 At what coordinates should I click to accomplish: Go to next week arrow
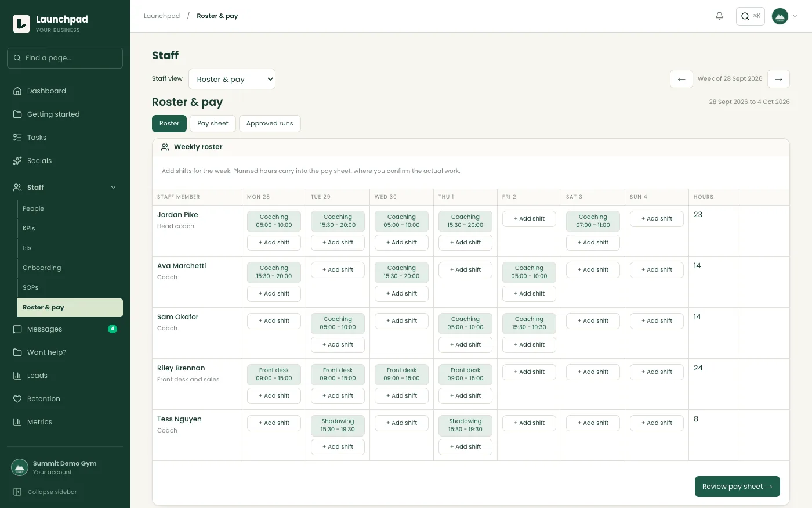pyautogui.click(x=778, y=79)
